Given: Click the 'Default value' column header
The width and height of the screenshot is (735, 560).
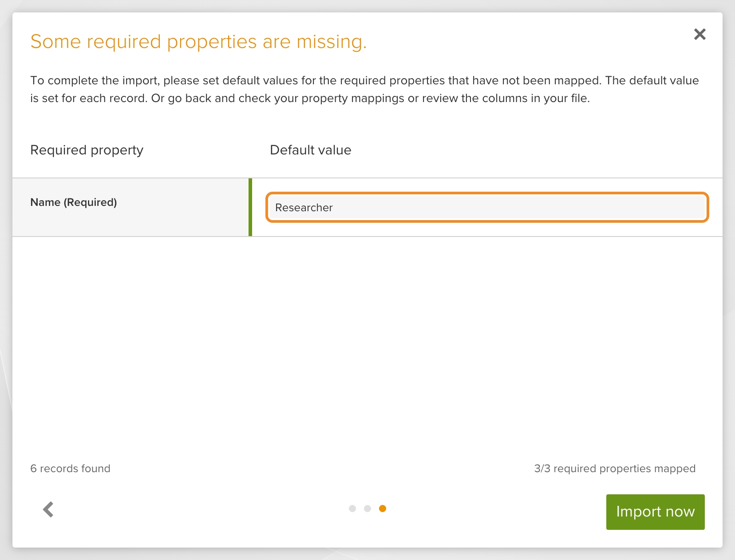Looking at the screenshot, I should (x=311, y=150).
